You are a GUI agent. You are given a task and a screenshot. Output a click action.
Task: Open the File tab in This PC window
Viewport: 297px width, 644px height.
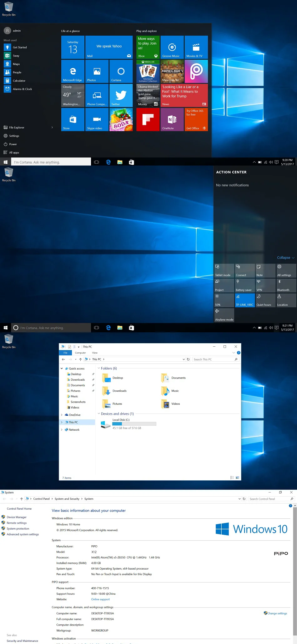65,353
